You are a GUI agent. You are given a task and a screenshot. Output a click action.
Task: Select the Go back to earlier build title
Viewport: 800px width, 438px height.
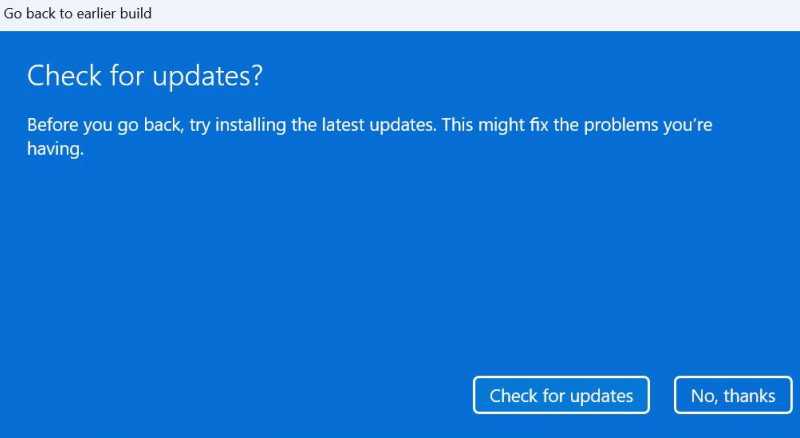(x=78, y=13)
